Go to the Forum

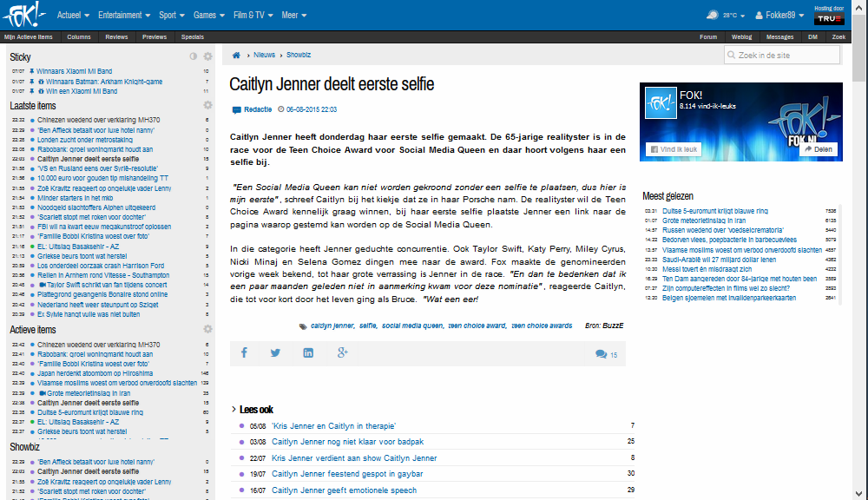[x=708, y=37]
